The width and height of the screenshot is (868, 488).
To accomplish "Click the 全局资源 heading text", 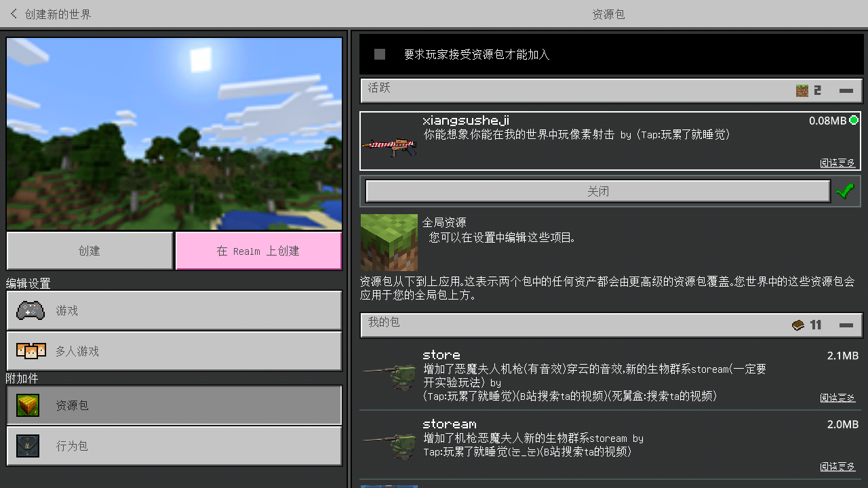I will [444, 222].
